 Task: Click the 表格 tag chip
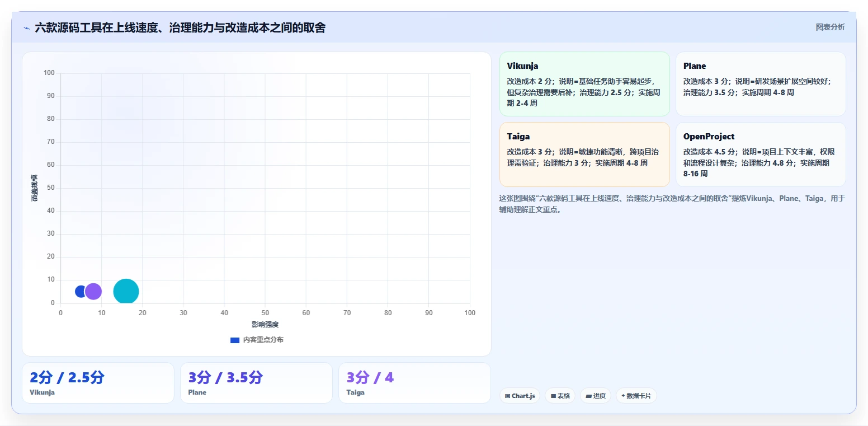[x=560, y=396]
